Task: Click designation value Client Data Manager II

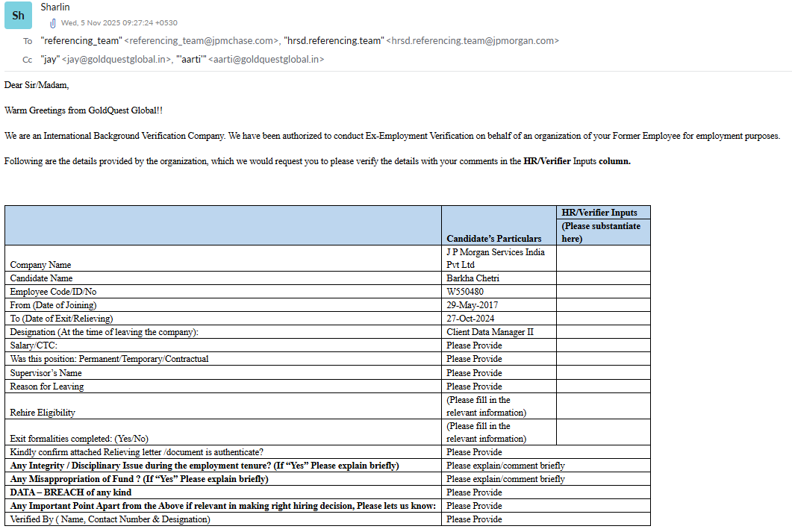Action: (490, 331)
